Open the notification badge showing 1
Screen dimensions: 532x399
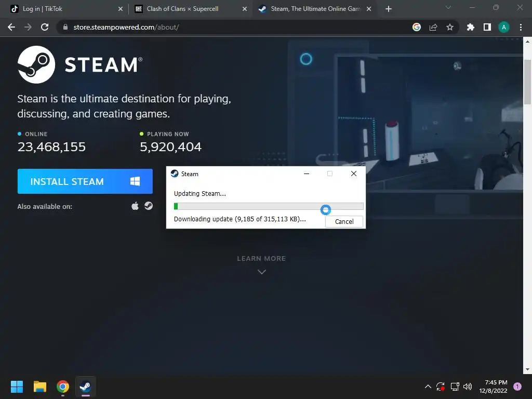(517, 386)
